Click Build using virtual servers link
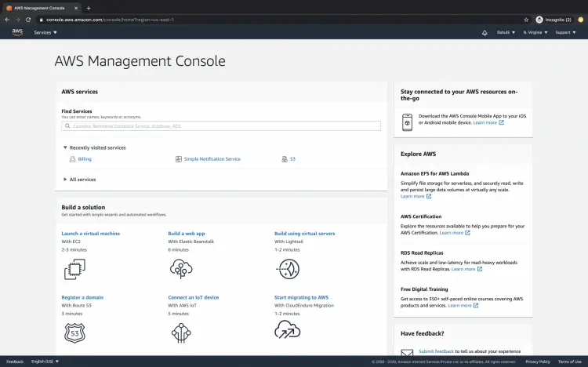The height and width of the screenshot is (367, 588). (x=304, y=234)
